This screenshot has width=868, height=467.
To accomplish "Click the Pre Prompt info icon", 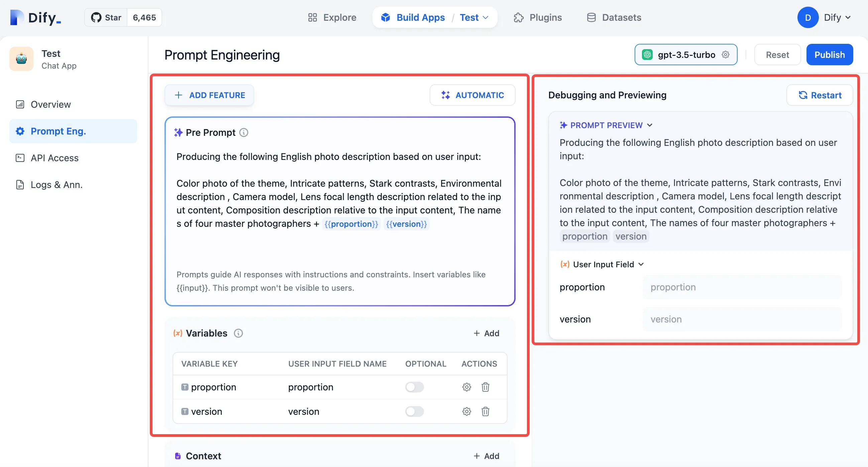I will (244, 132).
